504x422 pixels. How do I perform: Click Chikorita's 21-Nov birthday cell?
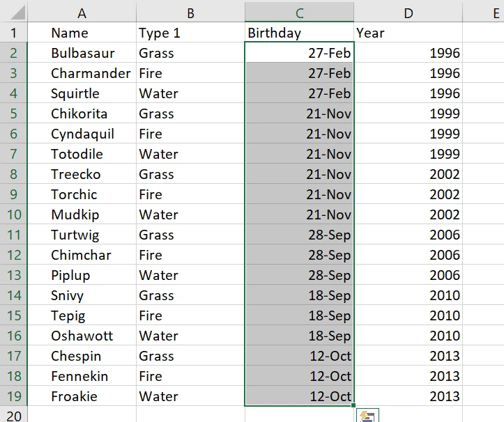tap(299, 114)
